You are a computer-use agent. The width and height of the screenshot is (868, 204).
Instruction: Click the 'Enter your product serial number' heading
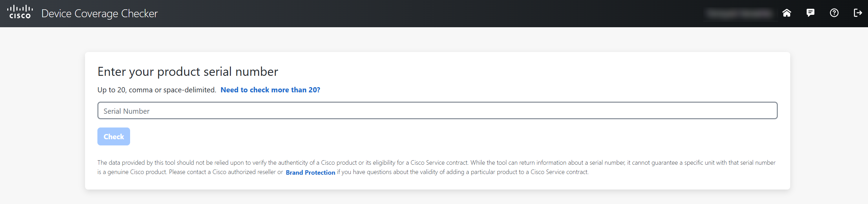click(x=188, y=72)
